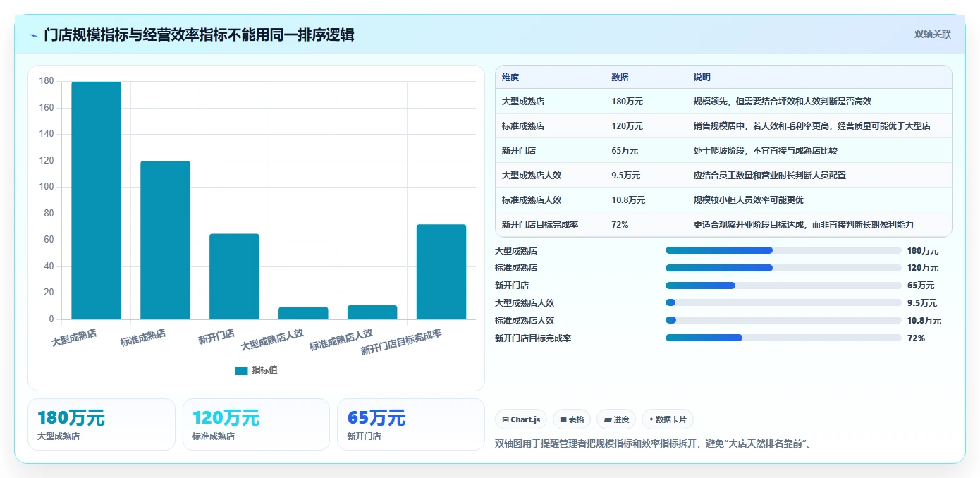Click the 大型成熟店 progress bar showing 180万元
Image resolution: width=980 pixels, height=478 pixels.
coord(783,250)
